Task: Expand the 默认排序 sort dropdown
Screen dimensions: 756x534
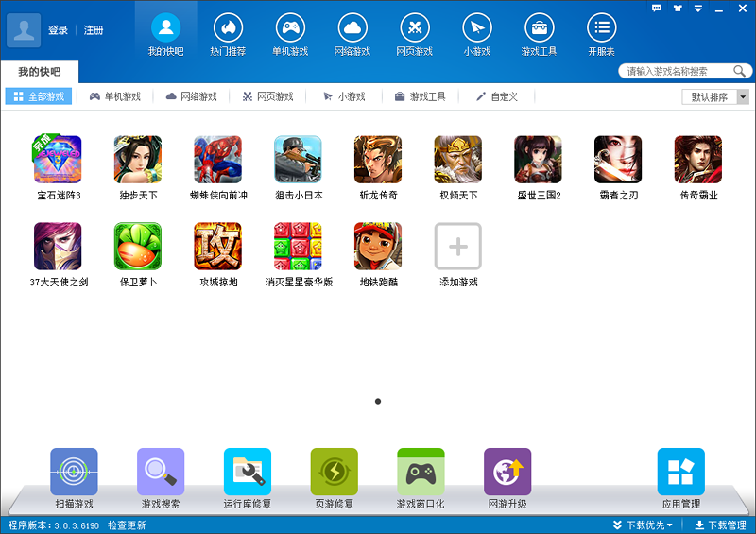Action: coord(743,96)
